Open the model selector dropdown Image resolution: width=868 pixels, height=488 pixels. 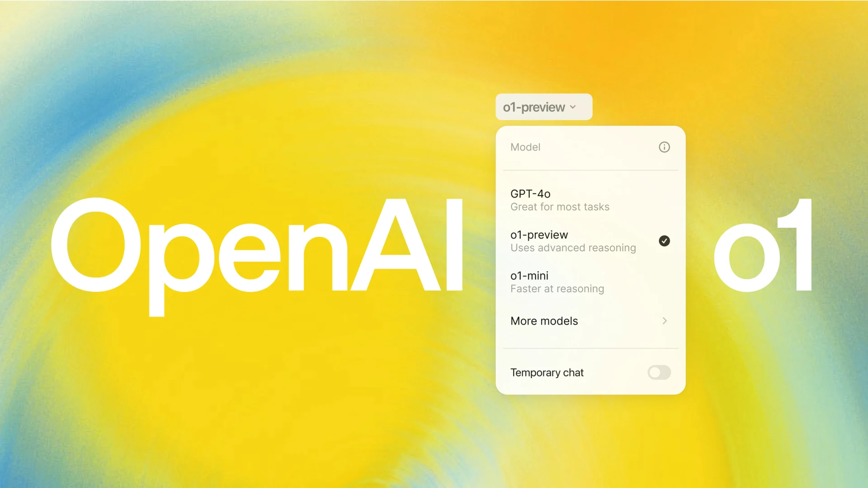click(542, 107)
